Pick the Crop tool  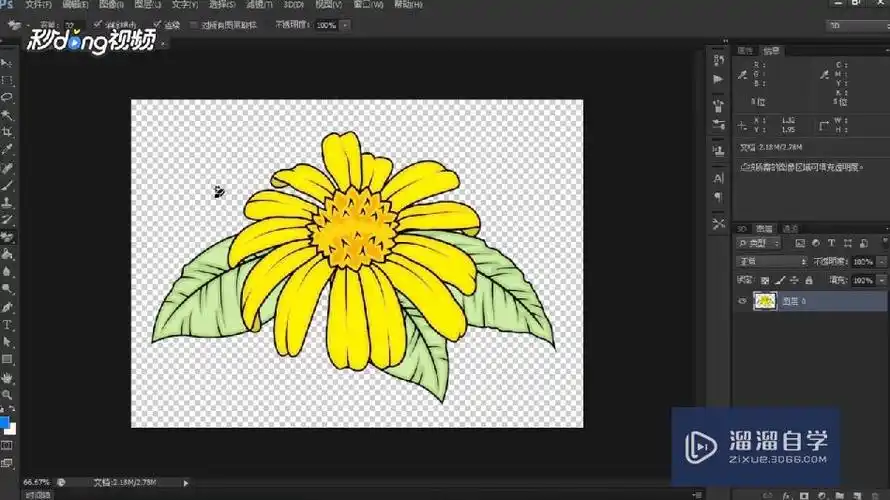7,131
